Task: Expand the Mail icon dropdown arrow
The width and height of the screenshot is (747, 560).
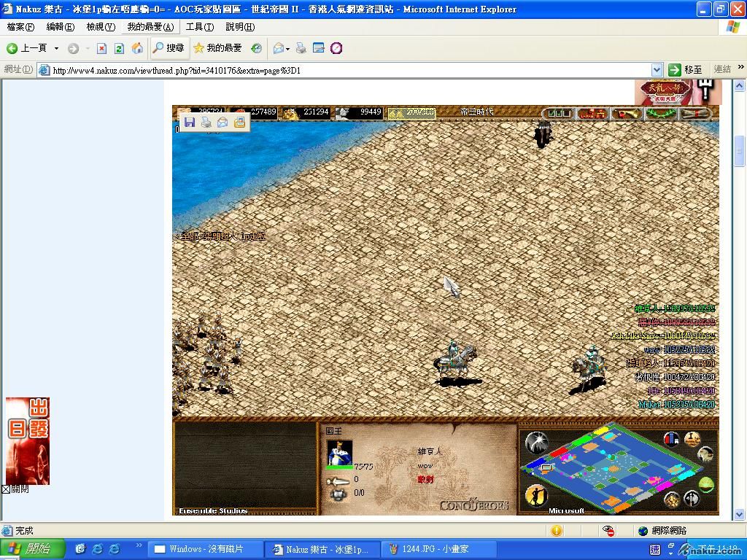Action: (x=287, y=49)
